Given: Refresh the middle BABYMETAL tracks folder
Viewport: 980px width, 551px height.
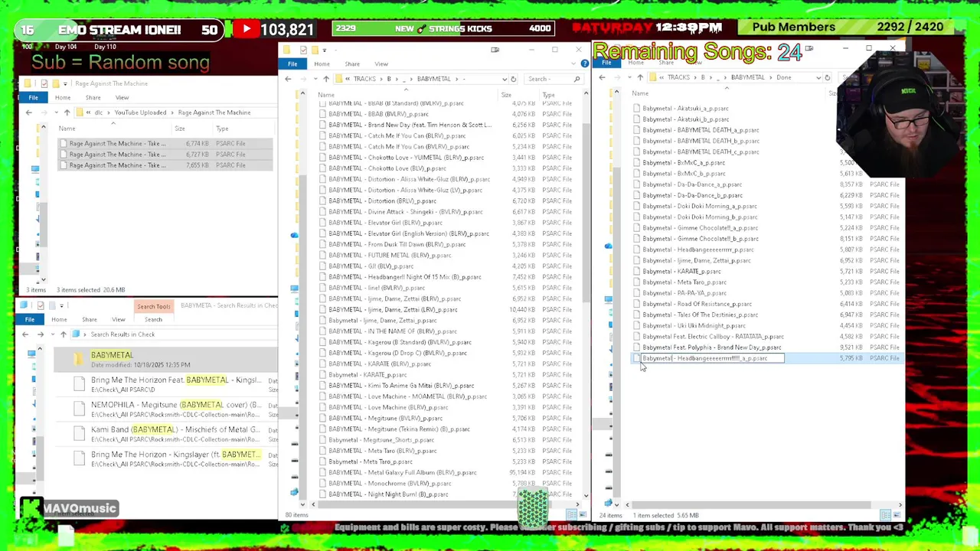Looking at the screenshot, I should coord(513,79).
